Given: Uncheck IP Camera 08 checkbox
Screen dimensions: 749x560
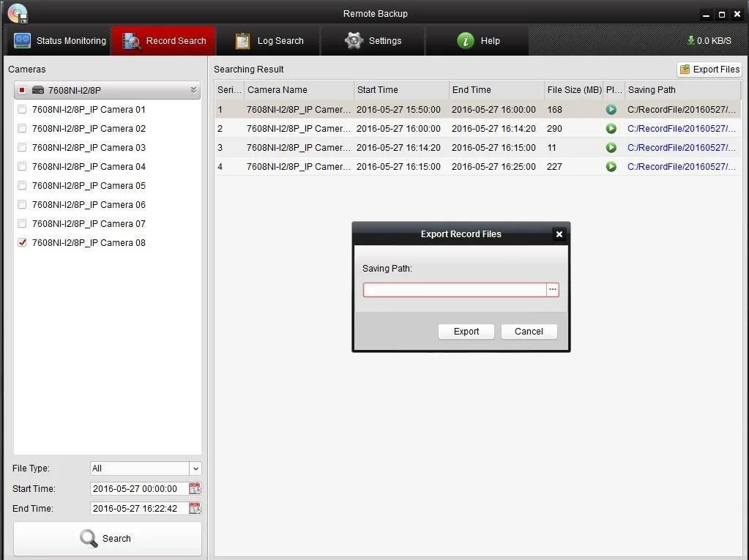Looking at the screenshot, I should coord(22,242).
